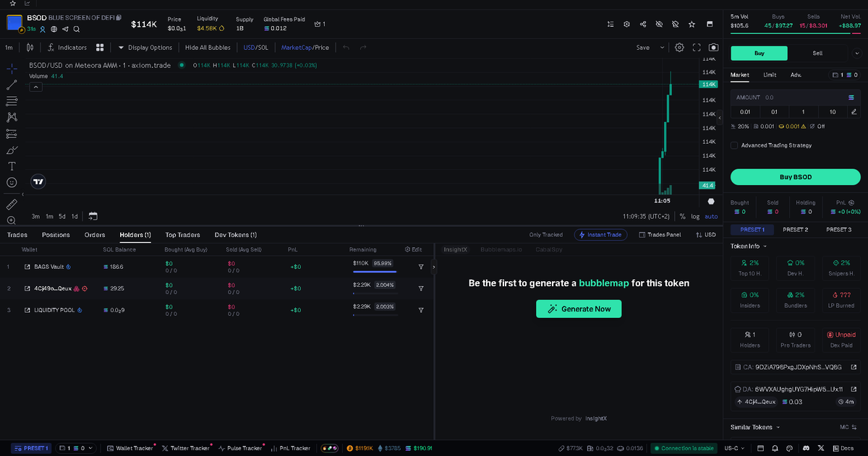Expand the buy/sell panel chevron dropdown
This screenshot has width=868, height=456.
pyautogui.click(x=856, y=53)
